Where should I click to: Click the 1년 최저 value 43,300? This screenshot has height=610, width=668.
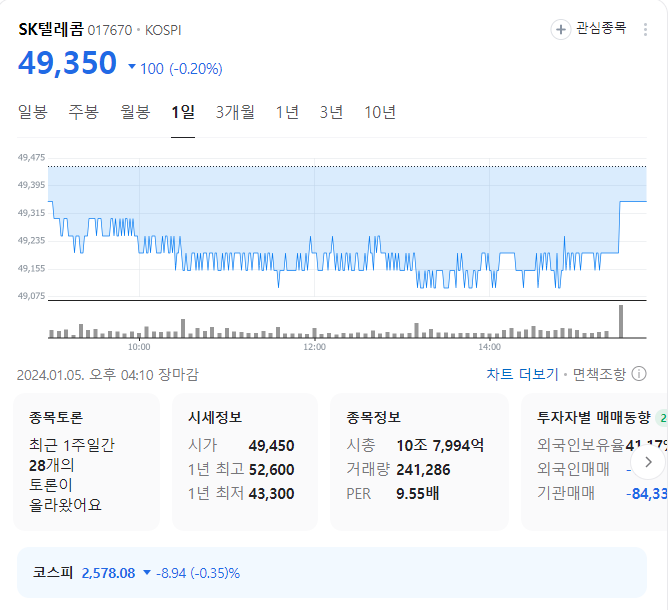click(x=271, y=493)
